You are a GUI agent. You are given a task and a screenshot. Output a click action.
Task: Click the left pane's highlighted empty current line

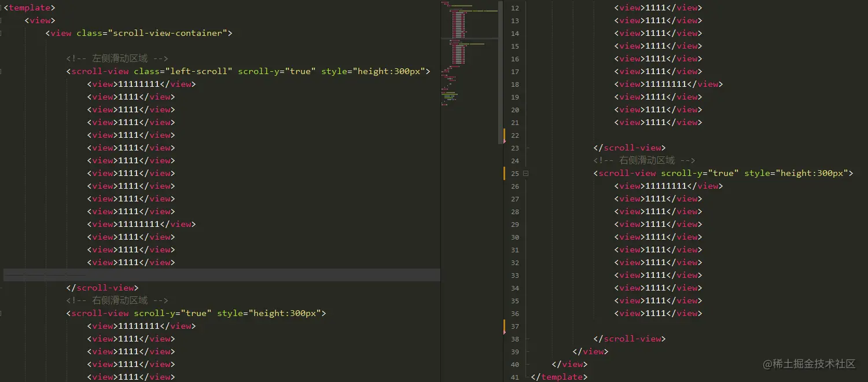click(222, 275)
